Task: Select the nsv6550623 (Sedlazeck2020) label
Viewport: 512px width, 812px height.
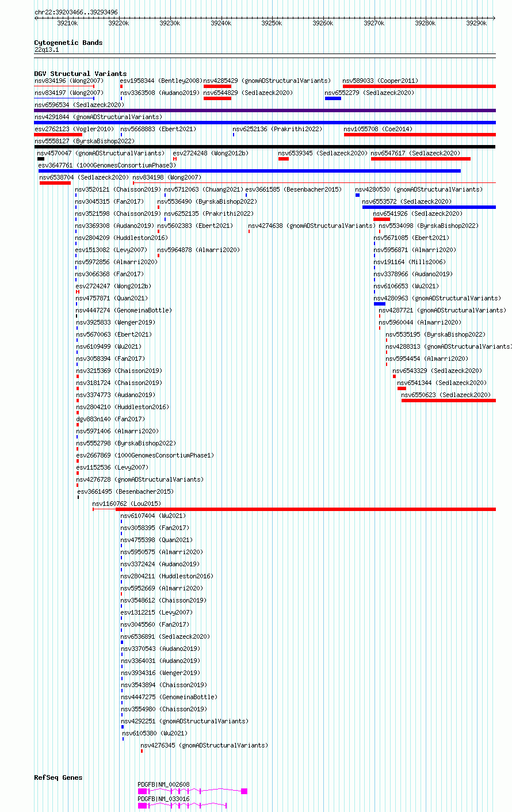Action: click(446, 395)
